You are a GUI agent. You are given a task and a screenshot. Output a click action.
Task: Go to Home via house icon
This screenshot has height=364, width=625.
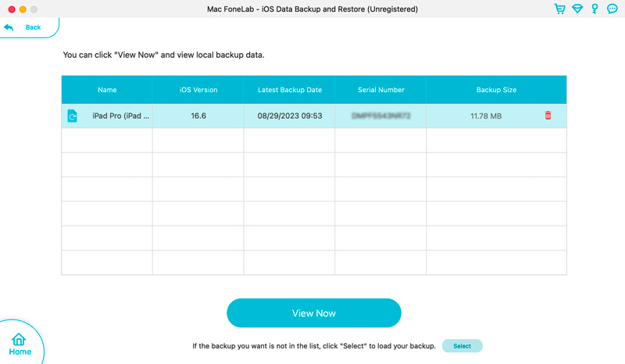click(x=19, y=339)
